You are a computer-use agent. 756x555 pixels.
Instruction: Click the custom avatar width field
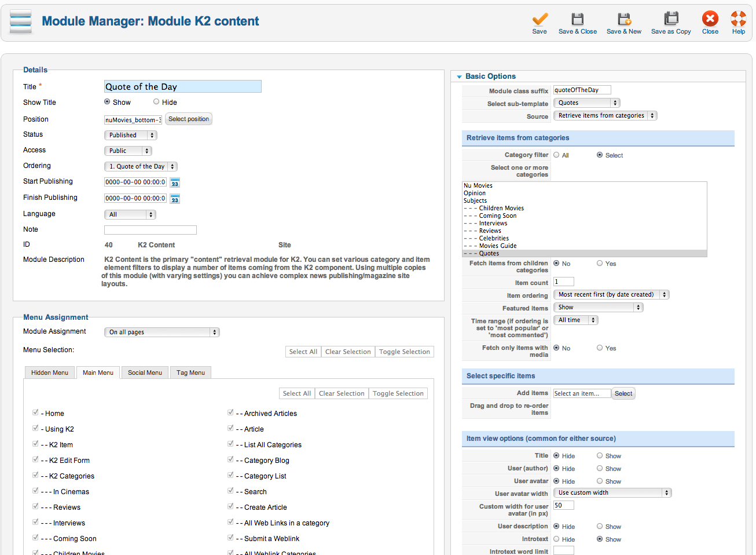pyautogui.click(x=564, y=505)
